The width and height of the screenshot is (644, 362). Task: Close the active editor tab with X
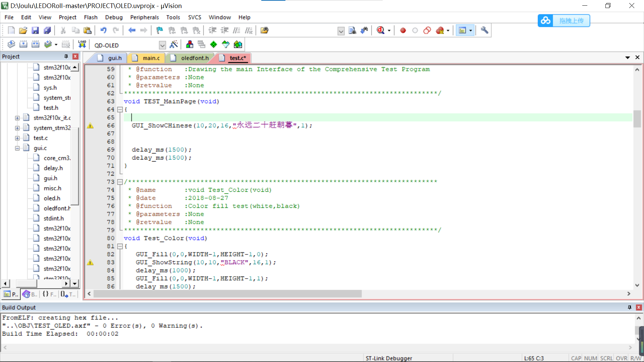(x=637, y=58)
